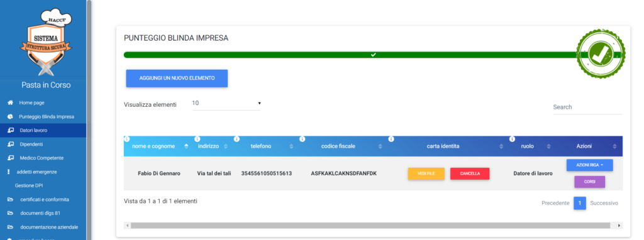Viewport: 644px width, 240px height.
Task: Click the sort arrows in telefono header
Action: click(x=291, y=146)
